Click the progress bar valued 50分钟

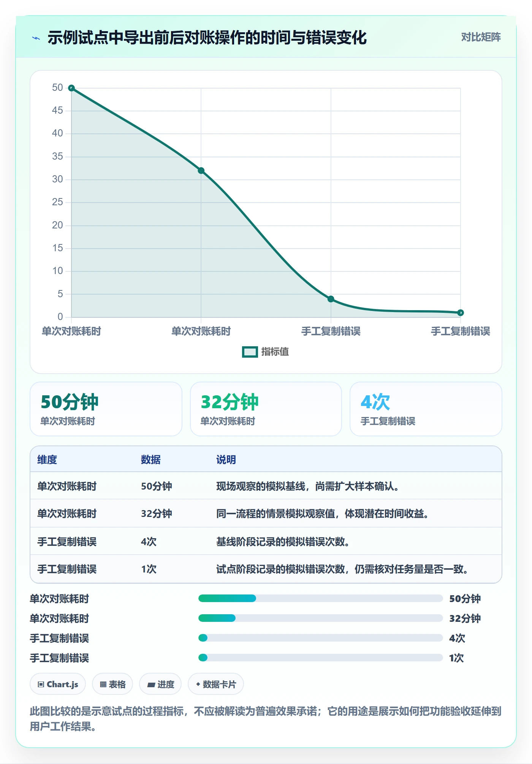tap(320, 599)
